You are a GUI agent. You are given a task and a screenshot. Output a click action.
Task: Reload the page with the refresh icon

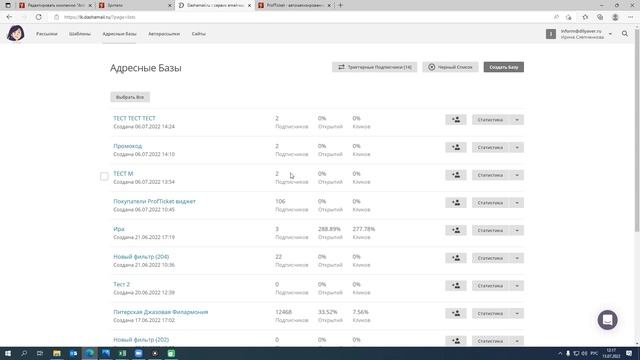pos(38,17)
